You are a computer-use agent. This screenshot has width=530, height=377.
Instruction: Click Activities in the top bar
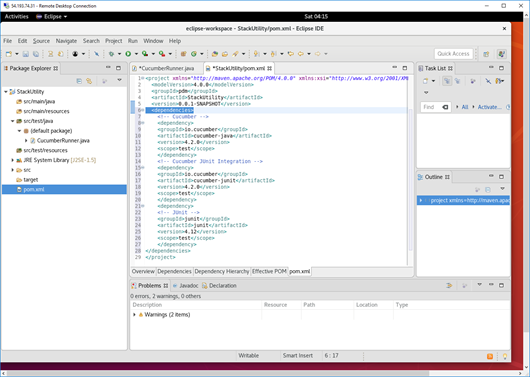(x=17, y=17)
